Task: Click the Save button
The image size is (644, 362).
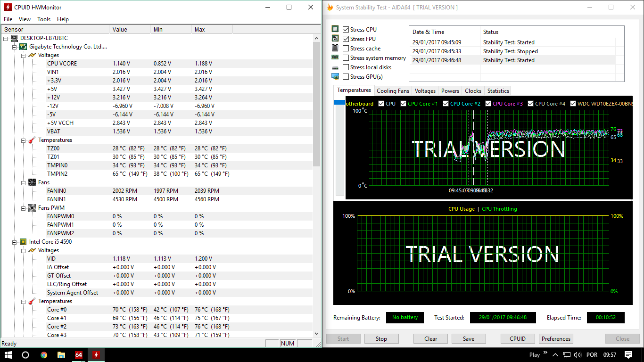Action: point(469,339)
